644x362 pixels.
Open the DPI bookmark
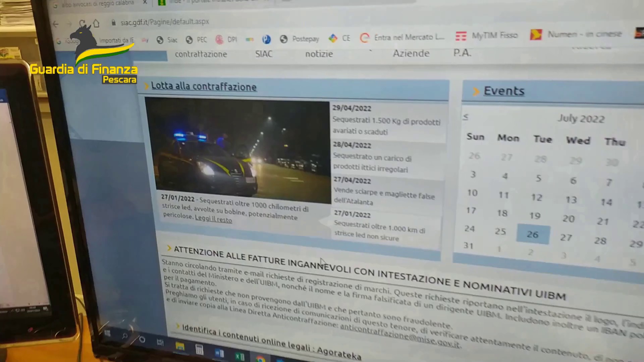[226, 40]
